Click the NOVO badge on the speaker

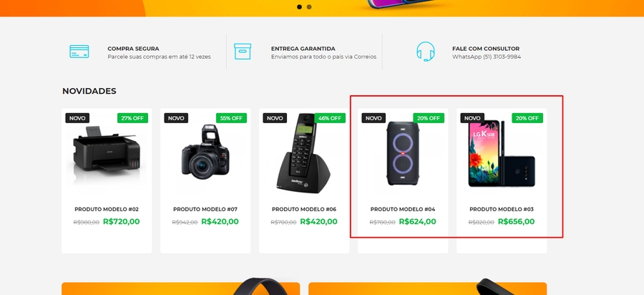[x=374, y=118]
